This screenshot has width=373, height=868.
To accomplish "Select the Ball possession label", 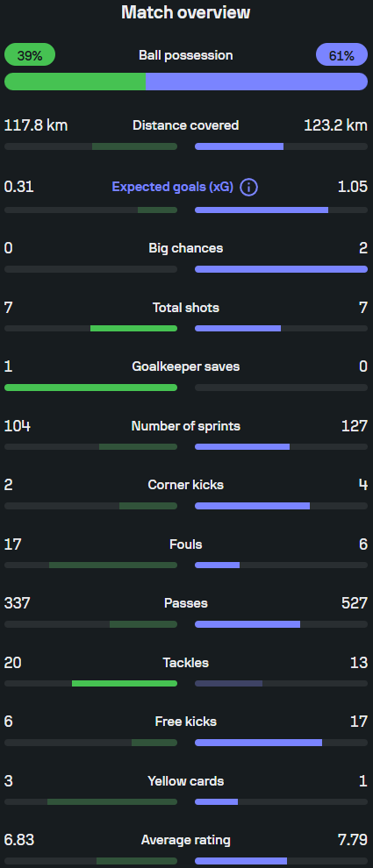I will [186, 55].
